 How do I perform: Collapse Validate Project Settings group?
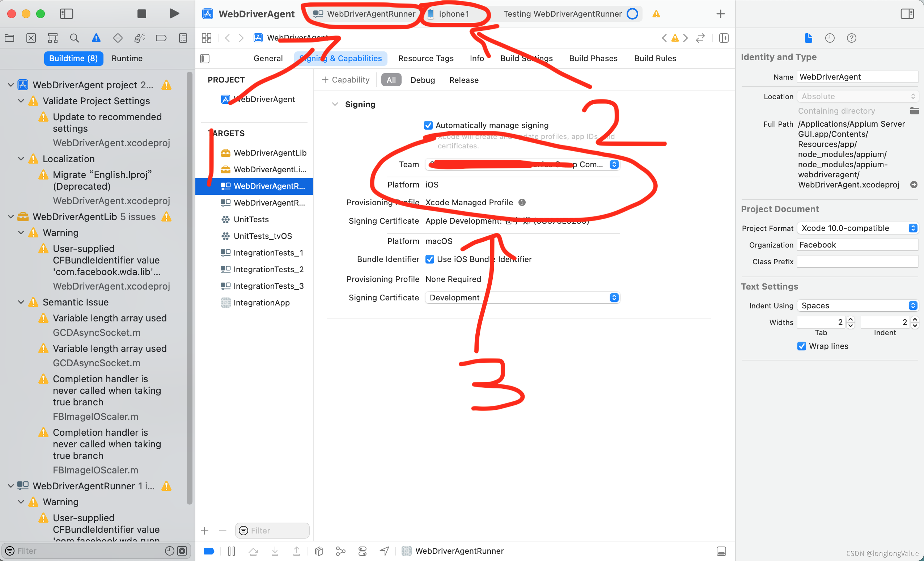coord(21,101)
